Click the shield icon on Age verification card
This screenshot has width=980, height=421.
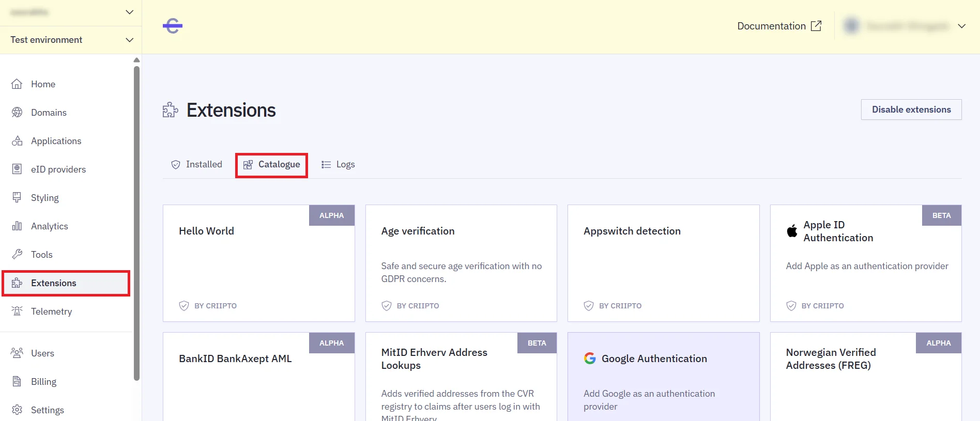coord(387,306)
